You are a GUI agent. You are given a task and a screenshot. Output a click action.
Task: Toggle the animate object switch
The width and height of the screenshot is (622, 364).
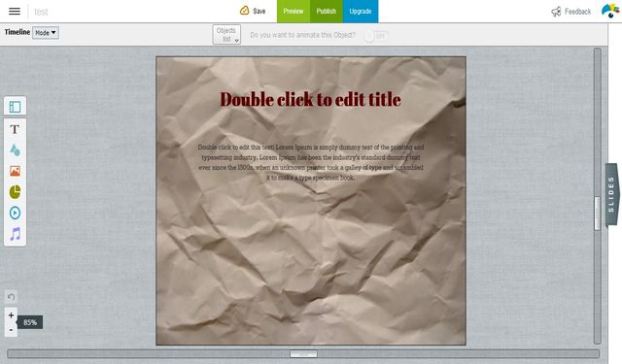pyautogui.click(x=376, y=36)
